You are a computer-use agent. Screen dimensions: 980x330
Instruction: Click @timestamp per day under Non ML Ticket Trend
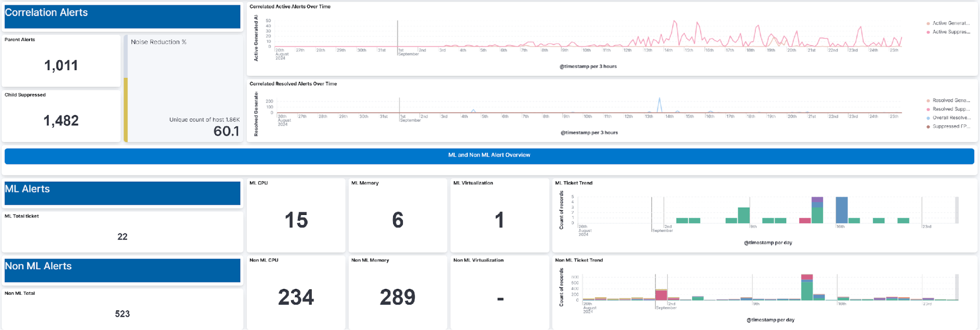(771, 320)
